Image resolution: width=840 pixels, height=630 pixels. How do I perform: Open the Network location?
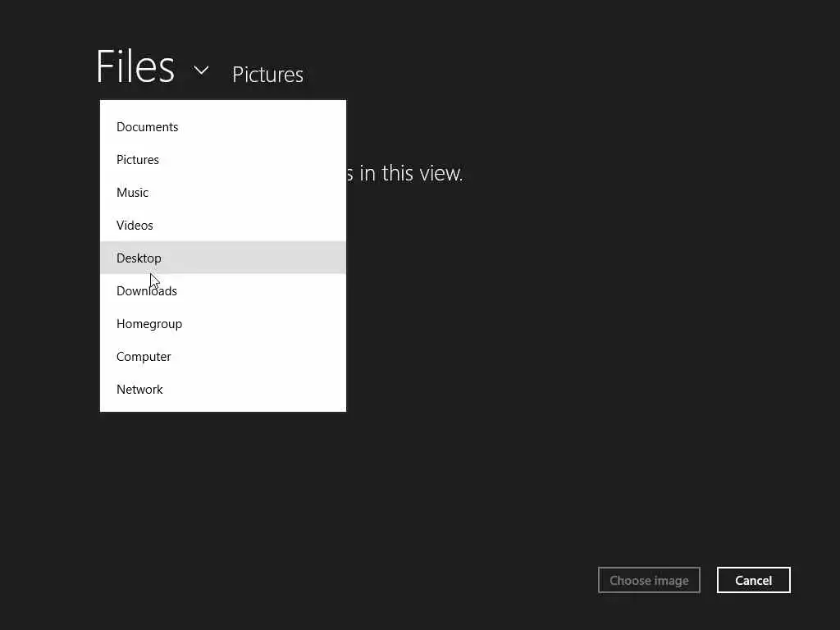coord(140,390)
